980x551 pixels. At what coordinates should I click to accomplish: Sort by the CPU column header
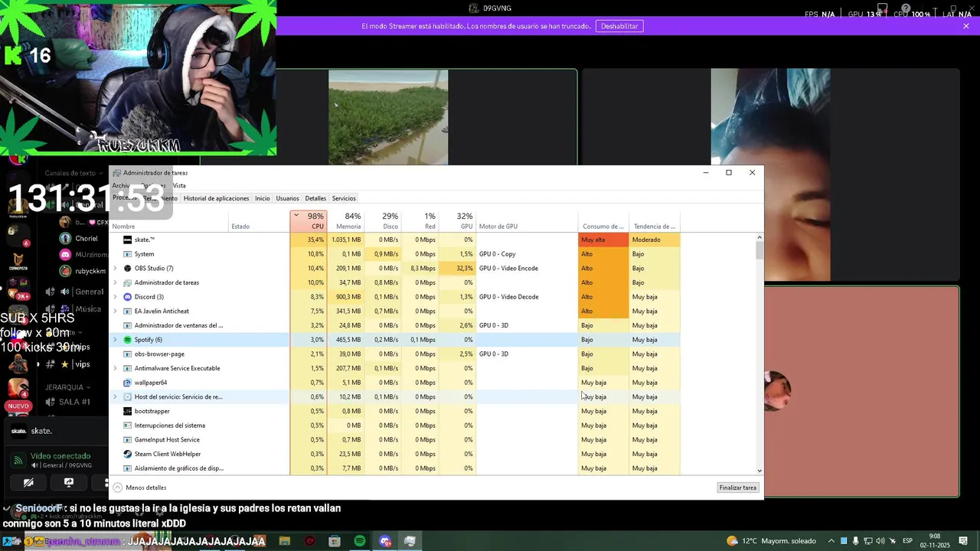coord(309,221)
